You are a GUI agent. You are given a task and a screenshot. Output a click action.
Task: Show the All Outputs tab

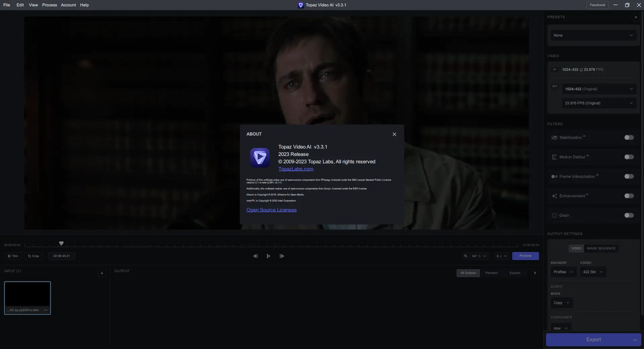point(468,273)
